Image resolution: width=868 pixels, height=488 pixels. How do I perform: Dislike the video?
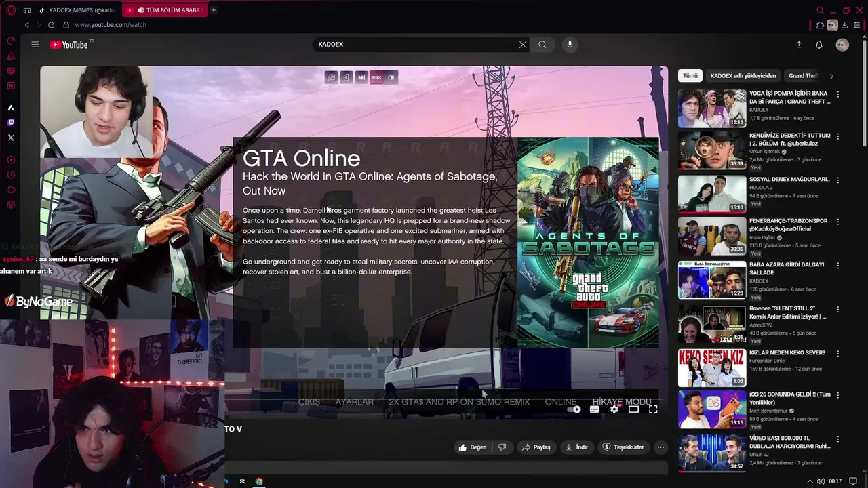(x=502, y=447)
